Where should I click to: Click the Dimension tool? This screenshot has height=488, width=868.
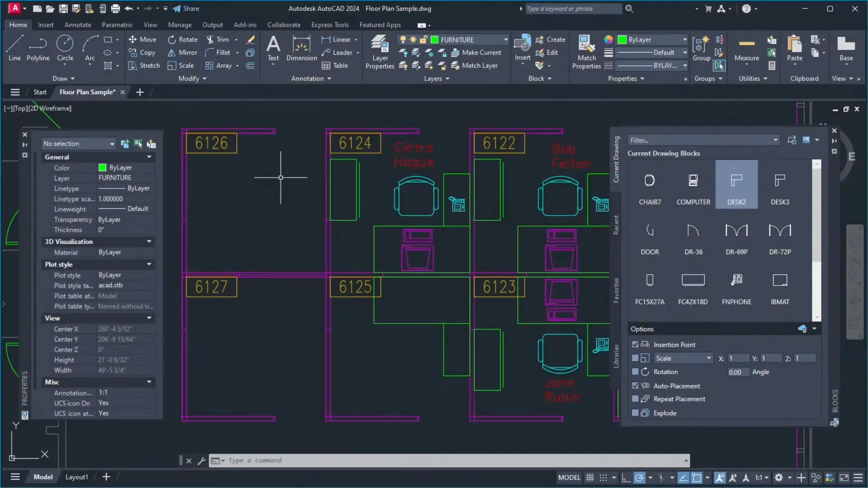[x=301, y=50]
